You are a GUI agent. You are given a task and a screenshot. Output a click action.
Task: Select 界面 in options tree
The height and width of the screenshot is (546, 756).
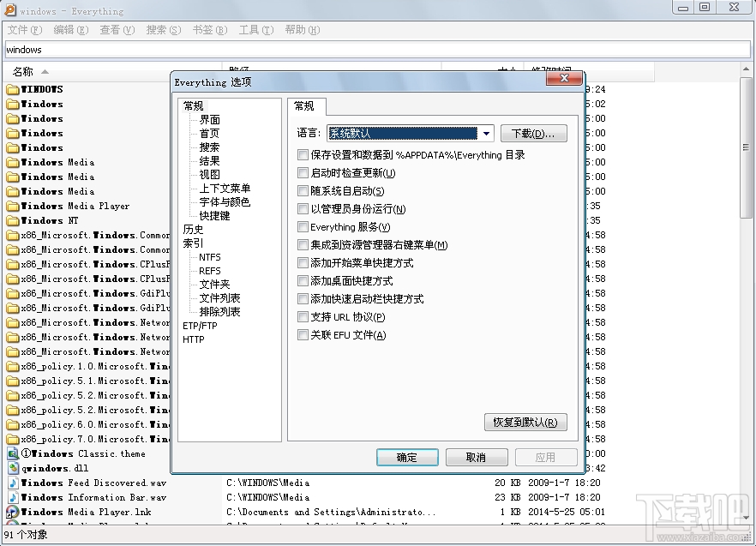pyautogui.click(x=210, y=120)
